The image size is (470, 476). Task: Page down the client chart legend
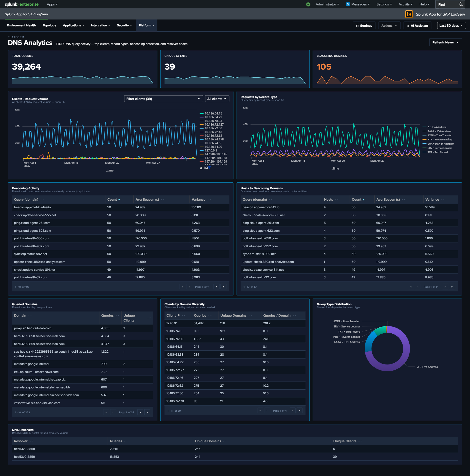pos(209,168)
